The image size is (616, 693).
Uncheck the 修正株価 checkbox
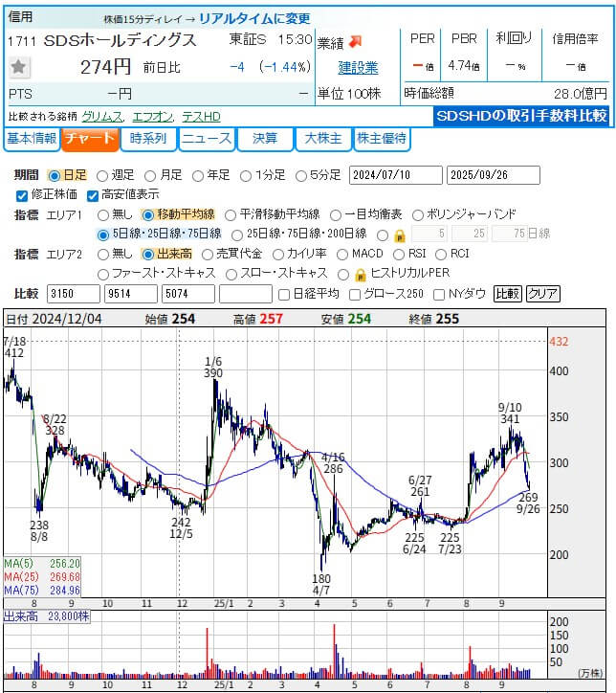click(x=23, y=195)
